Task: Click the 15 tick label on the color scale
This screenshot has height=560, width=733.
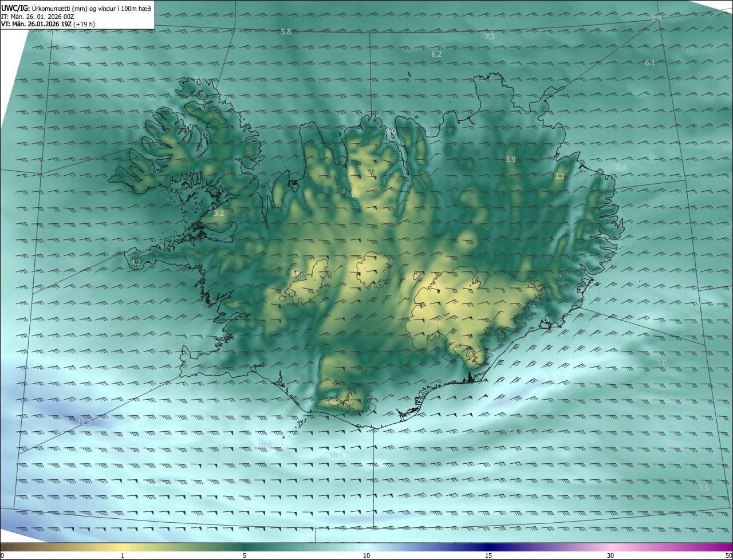Action: [488, 555]
